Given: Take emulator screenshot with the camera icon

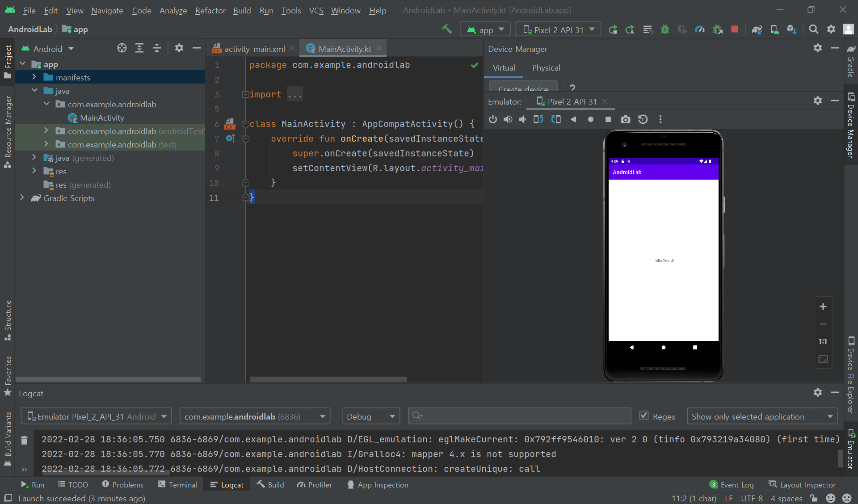Looking at the screenshot, I should coord(625,119).
